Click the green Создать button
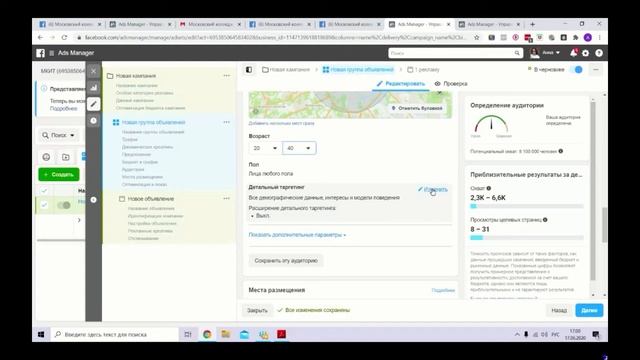640x360 pixels. coord(59,175)
